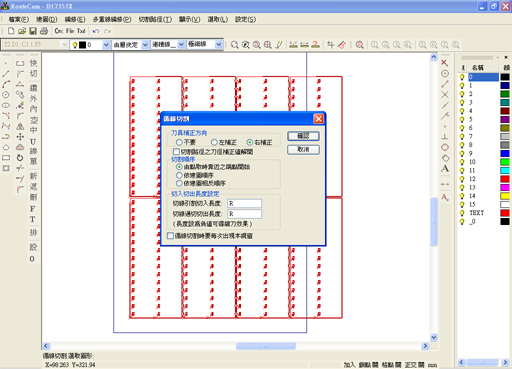Click the red color swatch of layer 12

pyautogui.click(x=505, y=179)
